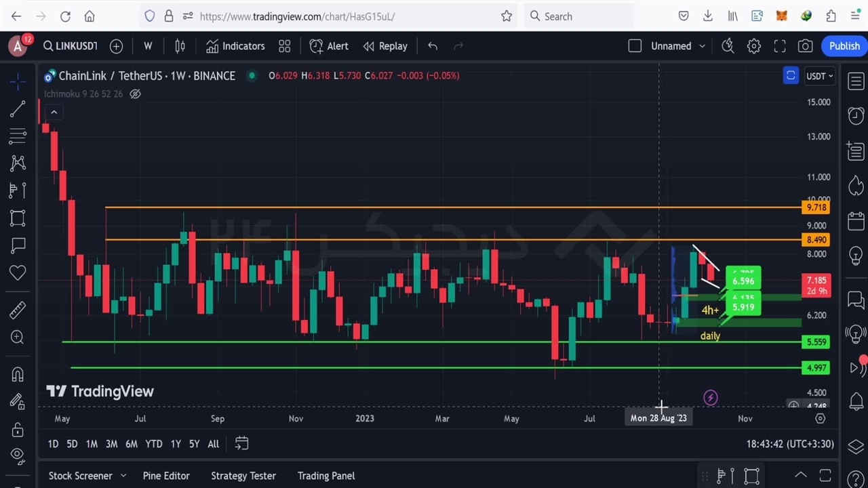This screenshot has width=868, height=488.
Task: Switch to the Pine Editor tab
Action: point(166,476)
